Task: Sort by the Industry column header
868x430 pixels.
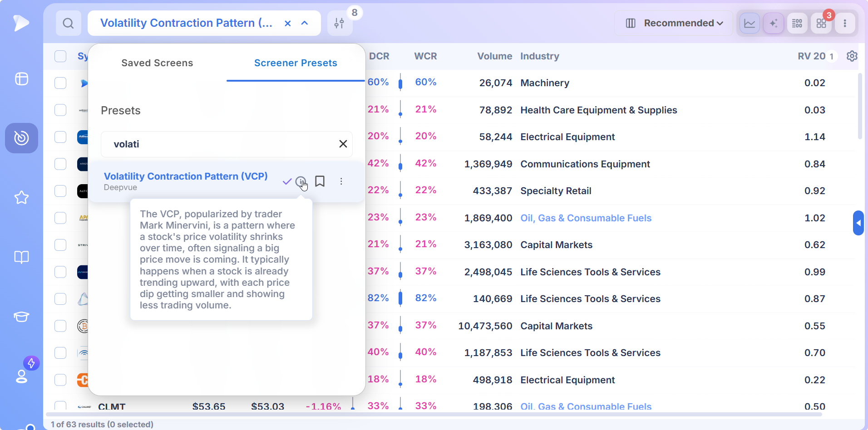Action: click(x=539, y=56)
